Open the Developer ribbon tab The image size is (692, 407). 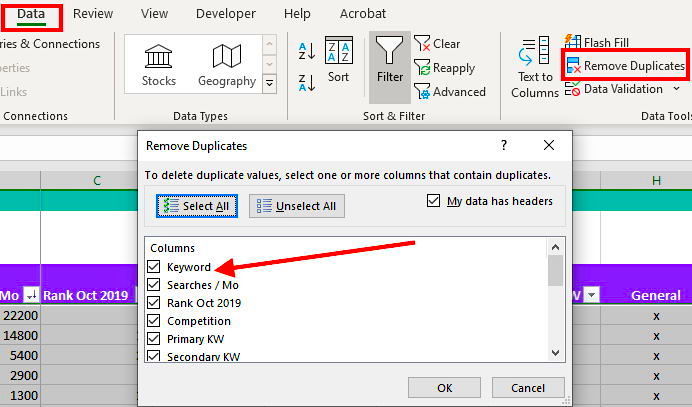click(225, 14)
